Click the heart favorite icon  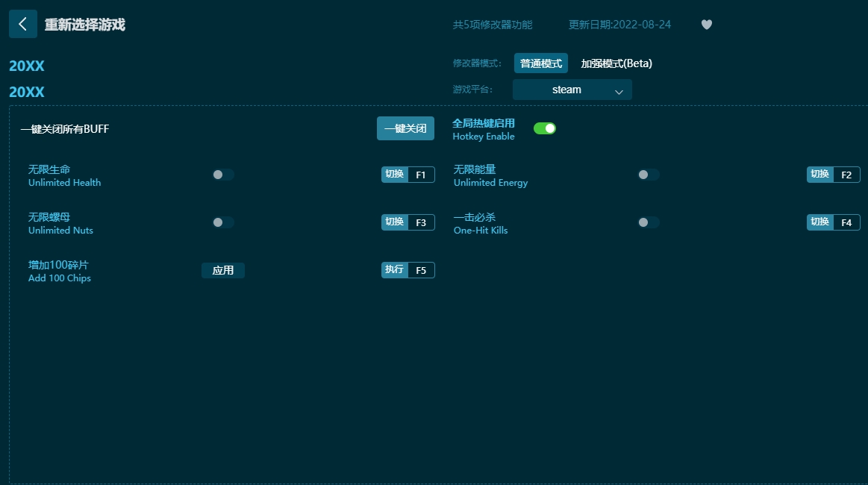[x=707, y=25]
